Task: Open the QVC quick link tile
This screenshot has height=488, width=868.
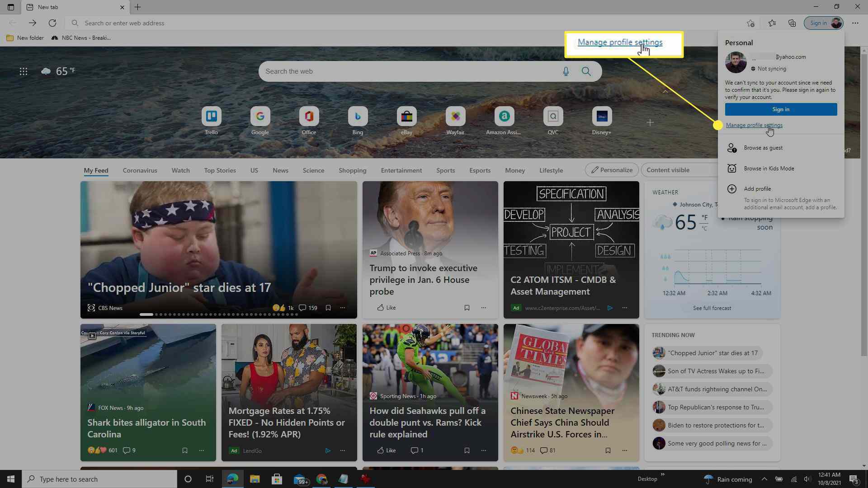Action: pos(553,121)
